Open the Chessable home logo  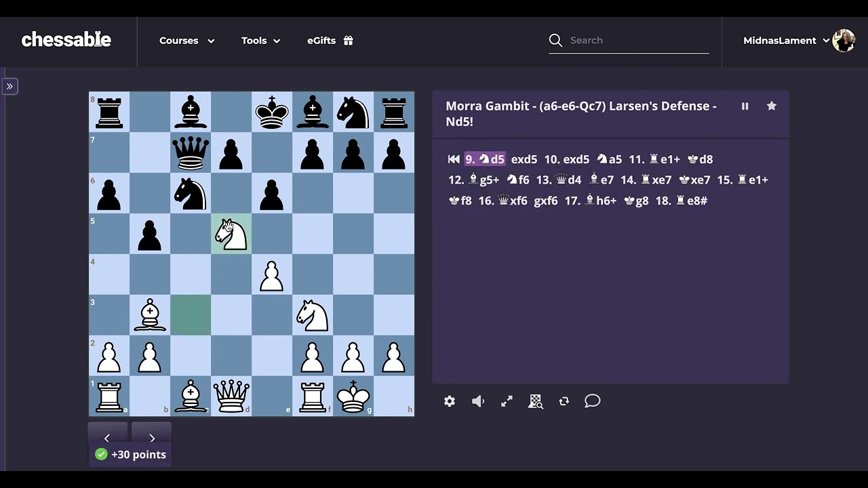pyautogui.click(x=66, y=40)
